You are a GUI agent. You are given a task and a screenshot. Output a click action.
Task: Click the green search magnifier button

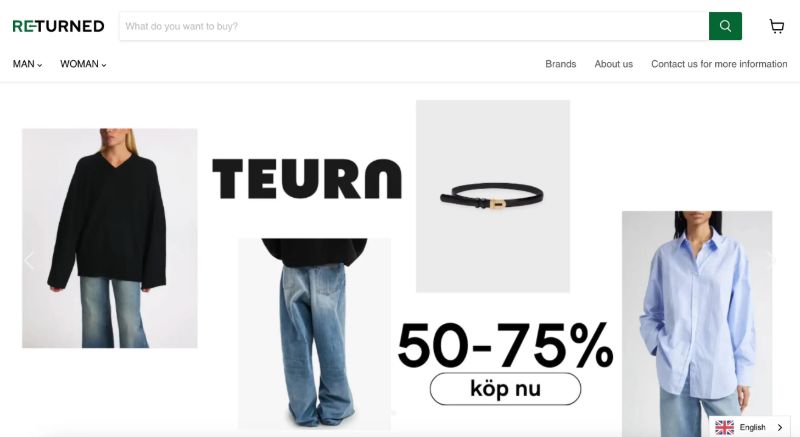tap(725, 26)
